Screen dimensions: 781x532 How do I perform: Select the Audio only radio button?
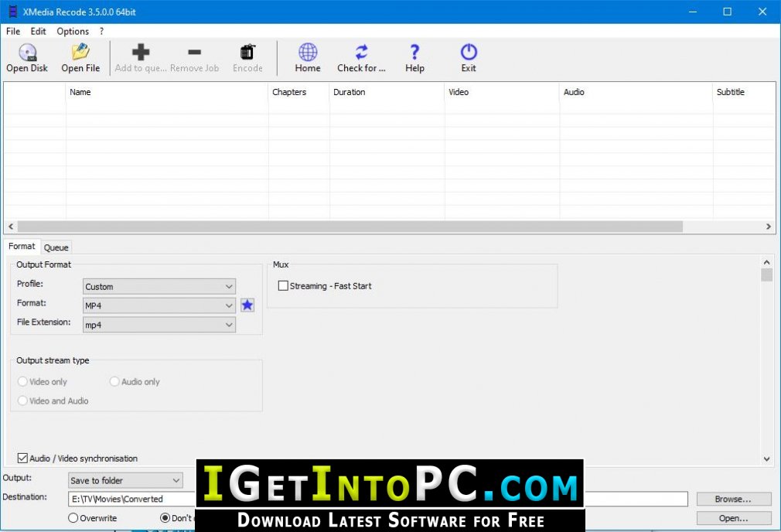114,381
